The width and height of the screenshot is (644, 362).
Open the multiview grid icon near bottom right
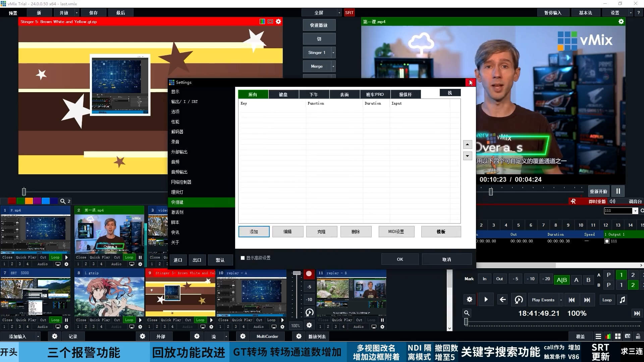(618, 336)
